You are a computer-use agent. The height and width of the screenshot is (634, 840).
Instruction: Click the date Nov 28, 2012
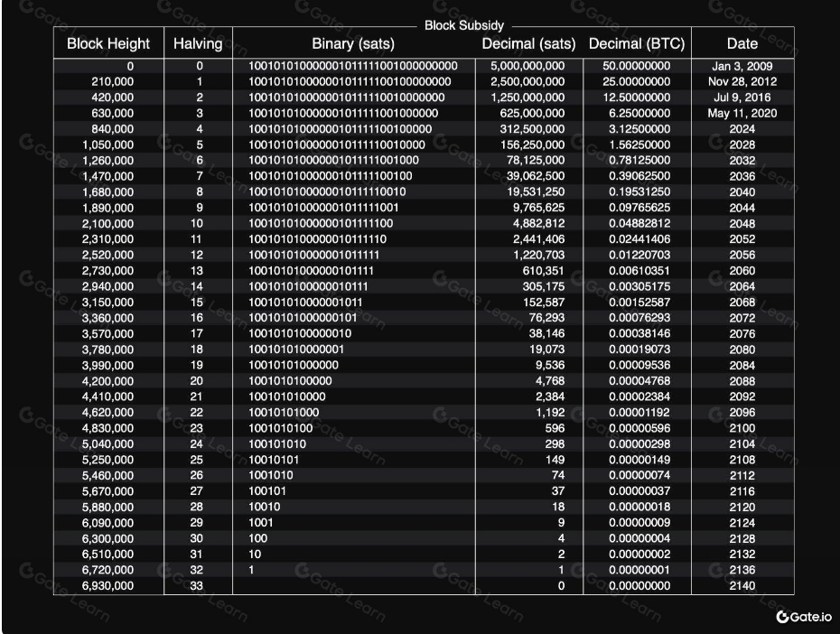pos(742,82)
